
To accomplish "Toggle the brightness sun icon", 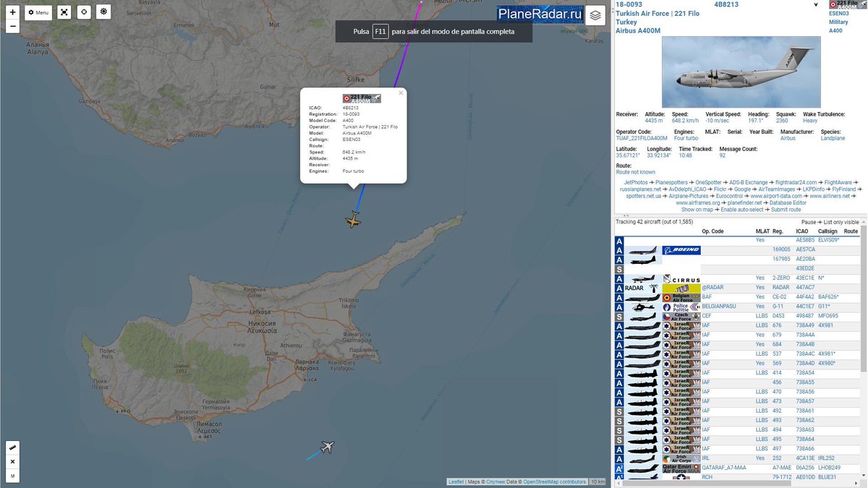I will [x=103, y=12].
